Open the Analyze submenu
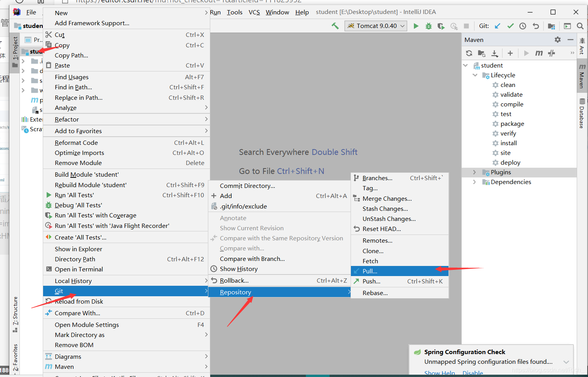Viewport: 588px width, 377px height. [x=126, y=108]
